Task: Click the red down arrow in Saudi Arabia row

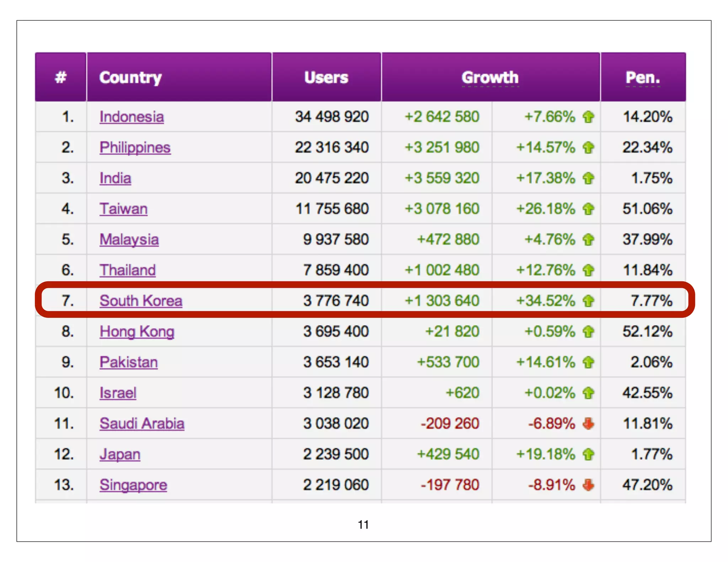Action: click(588, 423)
